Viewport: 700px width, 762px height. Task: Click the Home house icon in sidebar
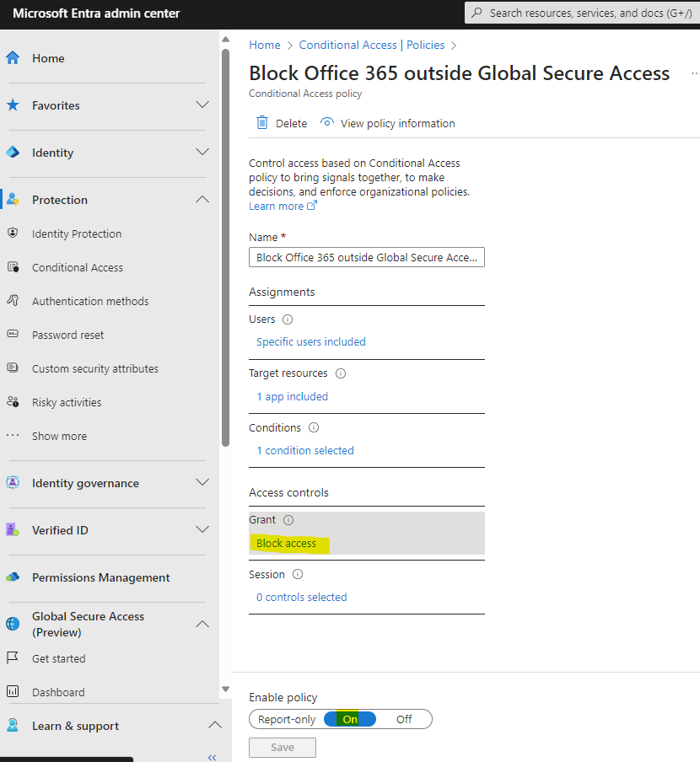click(x=13, y=58)
